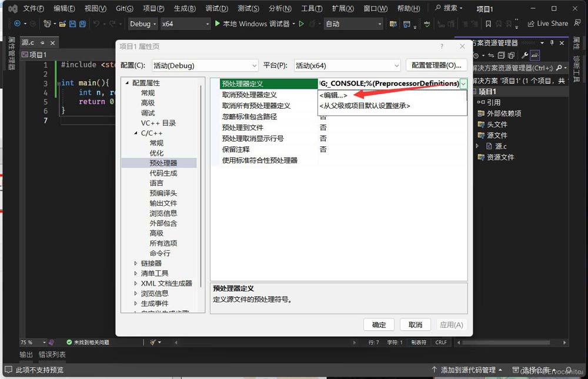The image size is (588, 379).
Task: Open the Debug solution configuration combo
Action: [x=143, y=24]
